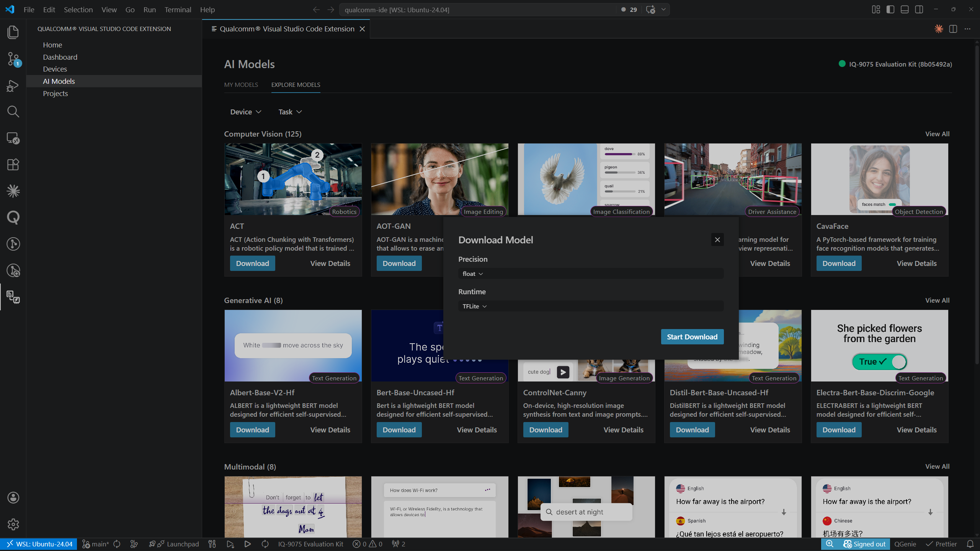View All Generative AI models
The width and height of the screenshot is (980, 551).
point(937,300)
